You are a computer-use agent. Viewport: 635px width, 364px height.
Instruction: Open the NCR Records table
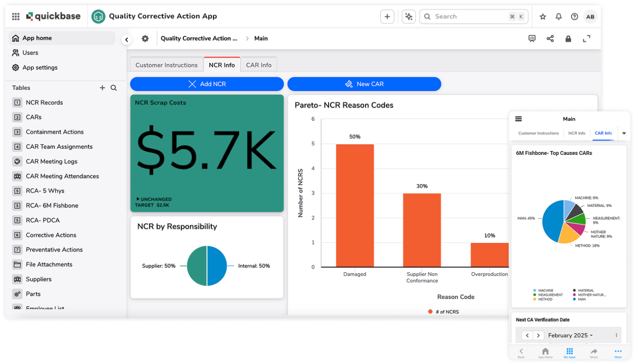(x=44, y=102)
